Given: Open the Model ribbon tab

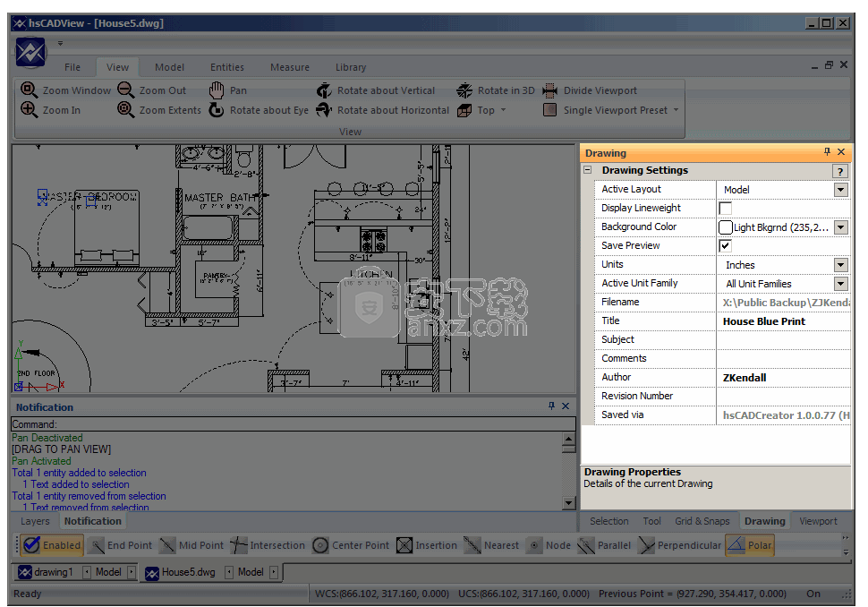Looking at the screenshot, I should click(169, 67).
